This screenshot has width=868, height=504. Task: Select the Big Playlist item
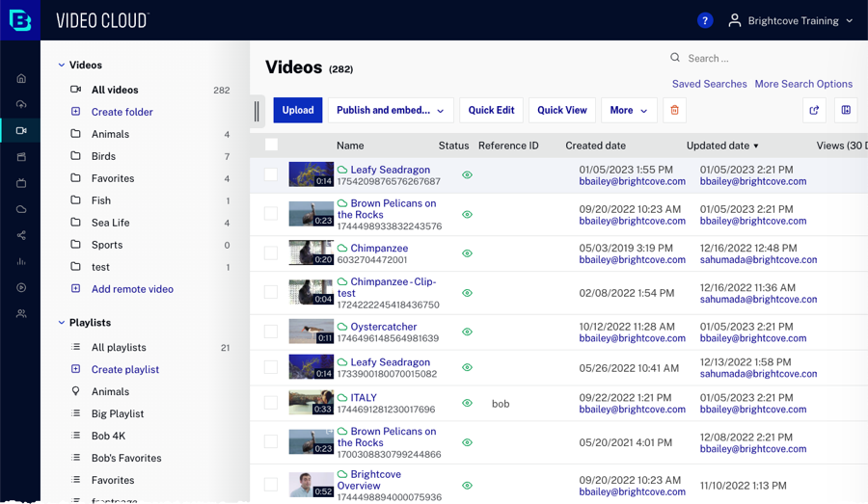117,413
